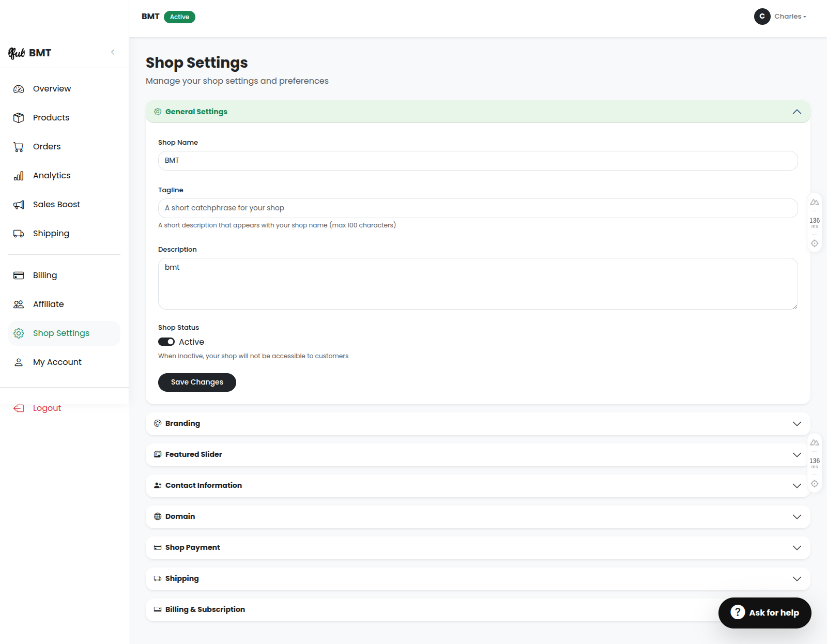This screenshot has width=827, height=644.
Task: Click the Shop Settings page heading
Action: pyautogui.click(x=197, y=63)
